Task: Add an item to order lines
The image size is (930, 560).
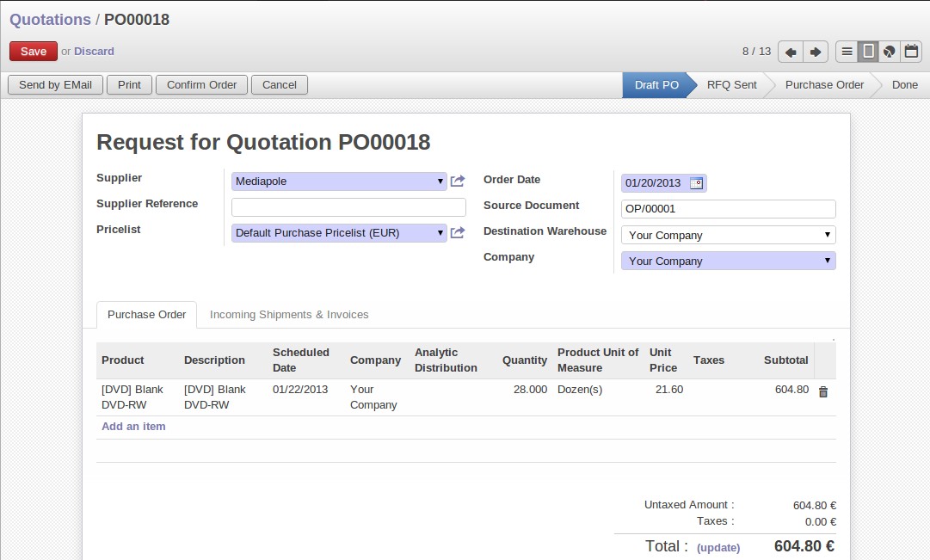Action: click(133, 427)
